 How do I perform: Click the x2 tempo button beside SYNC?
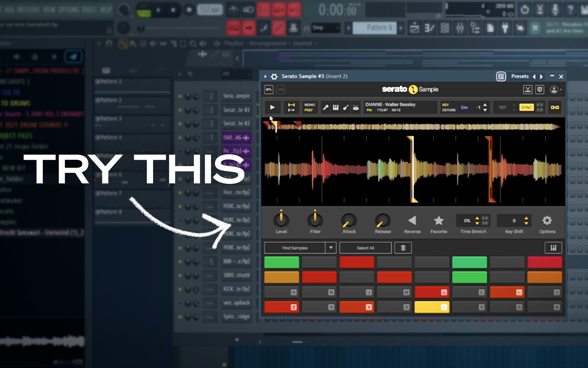[x=540, y=105]
